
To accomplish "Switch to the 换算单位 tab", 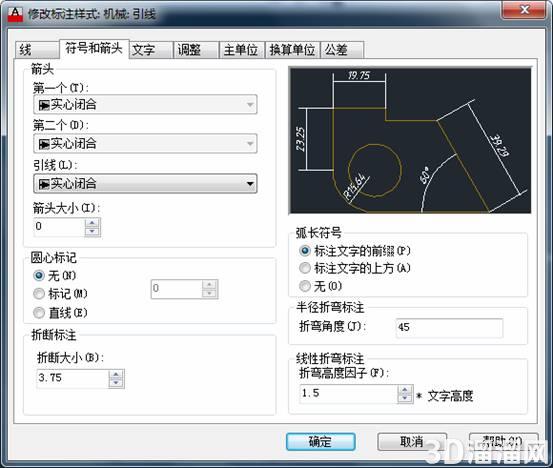I will pyautogui.click(x=292, y=50).
